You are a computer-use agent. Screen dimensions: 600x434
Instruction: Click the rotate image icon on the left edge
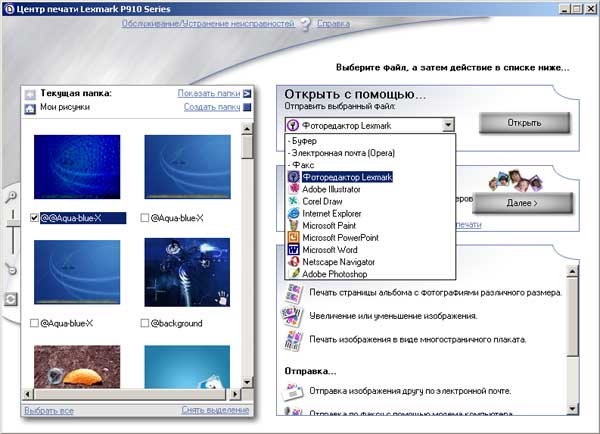point(10,299)
